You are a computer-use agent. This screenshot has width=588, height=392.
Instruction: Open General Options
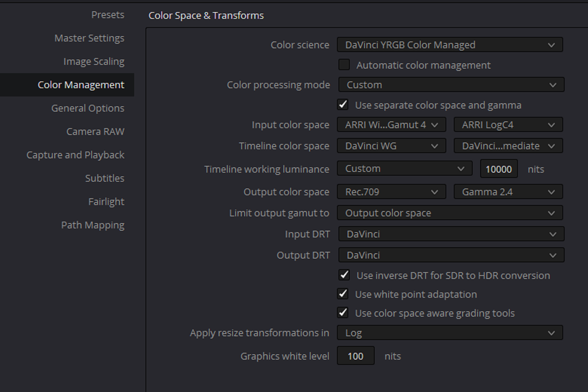pos(88,108)
